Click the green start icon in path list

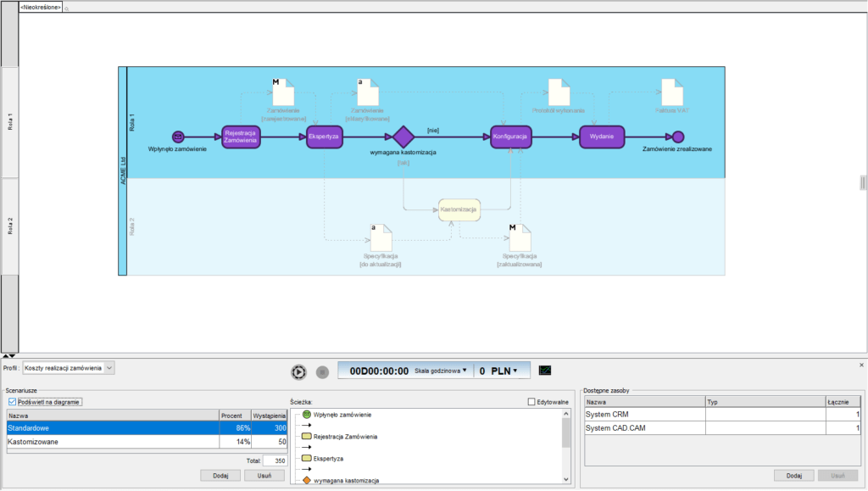[307, 414]
